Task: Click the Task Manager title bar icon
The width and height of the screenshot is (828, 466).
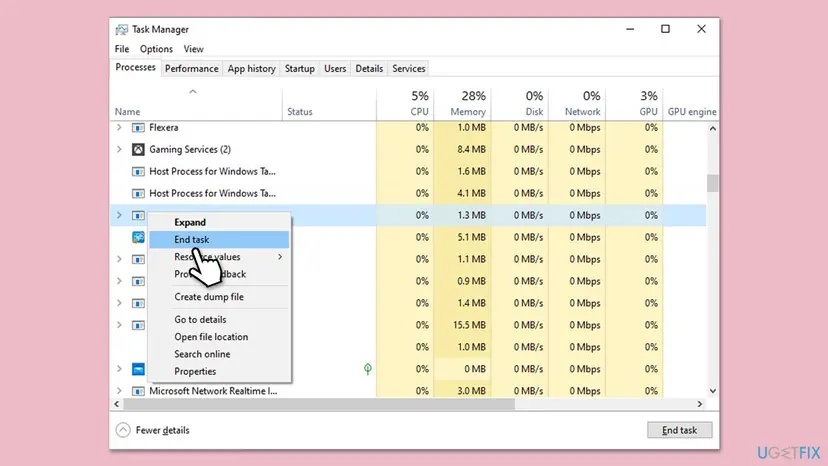Action: point(121,29)
